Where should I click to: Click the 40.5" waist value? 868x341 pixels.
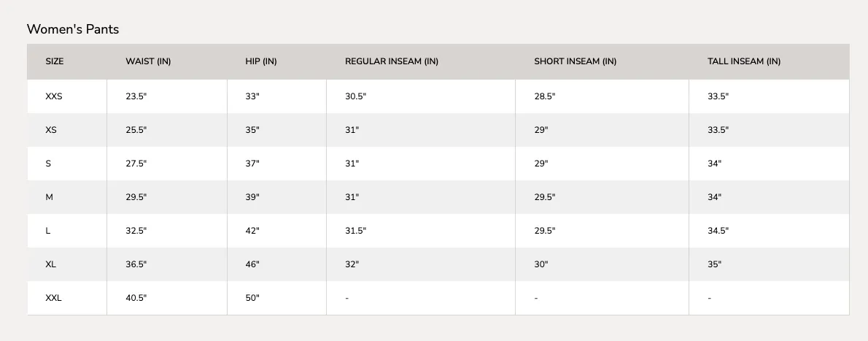click(136, 298)
